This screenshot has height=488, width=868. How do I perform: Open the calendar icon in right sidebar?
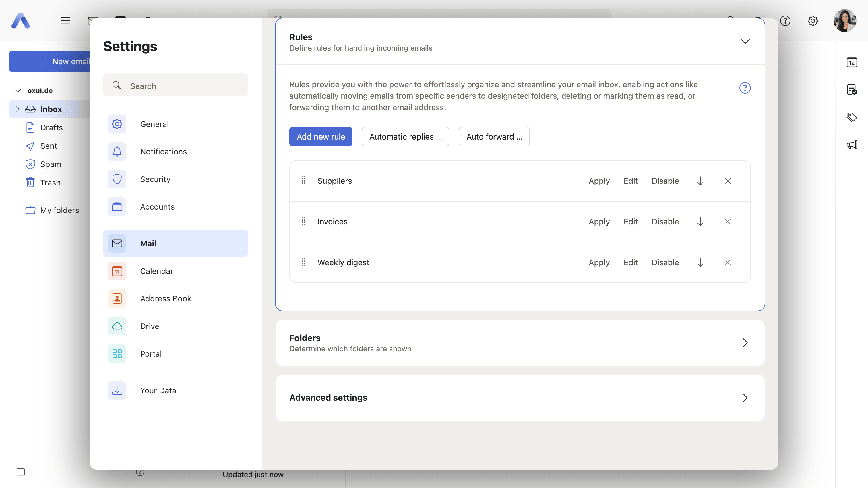(852, 62)
